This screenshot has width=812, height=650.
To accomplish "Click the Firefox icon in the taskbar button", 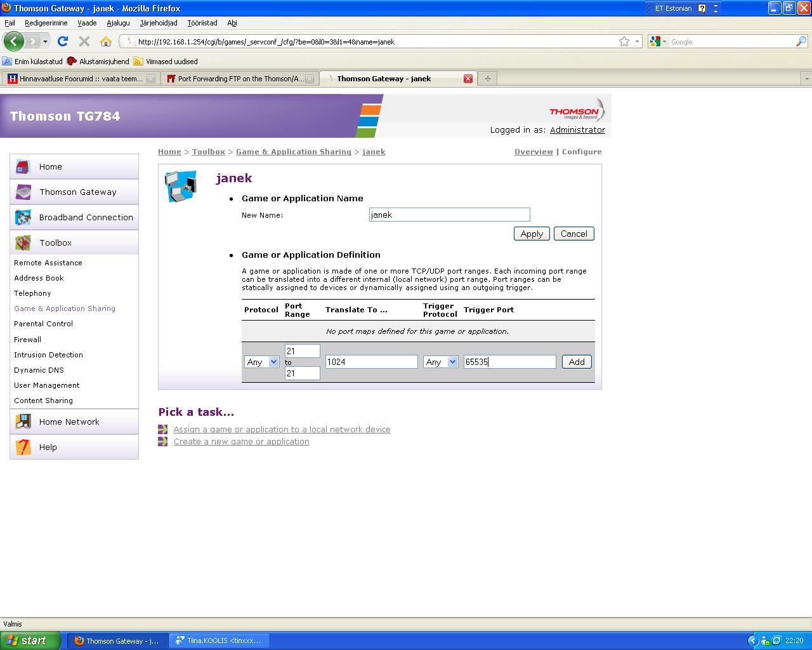I will [79, 641].
